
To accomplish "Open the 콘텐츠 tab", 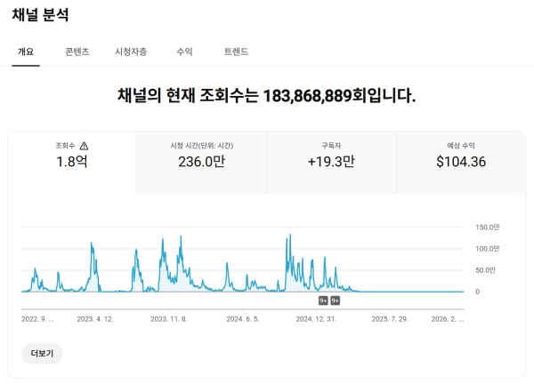I will pos(77,52).
